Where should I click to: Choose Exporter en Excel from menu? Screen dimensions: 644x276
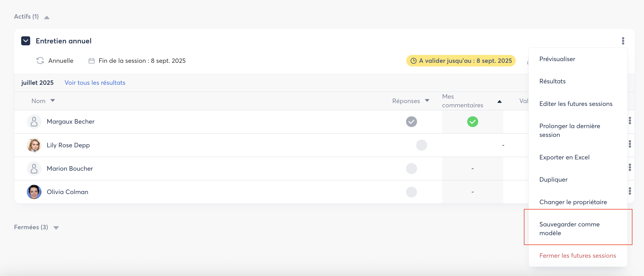[564, 157]
